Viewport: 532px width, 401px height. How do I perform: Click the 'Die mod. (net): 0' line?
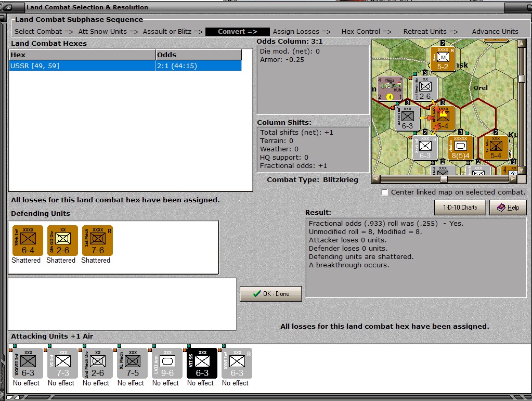tap(290, 51)
